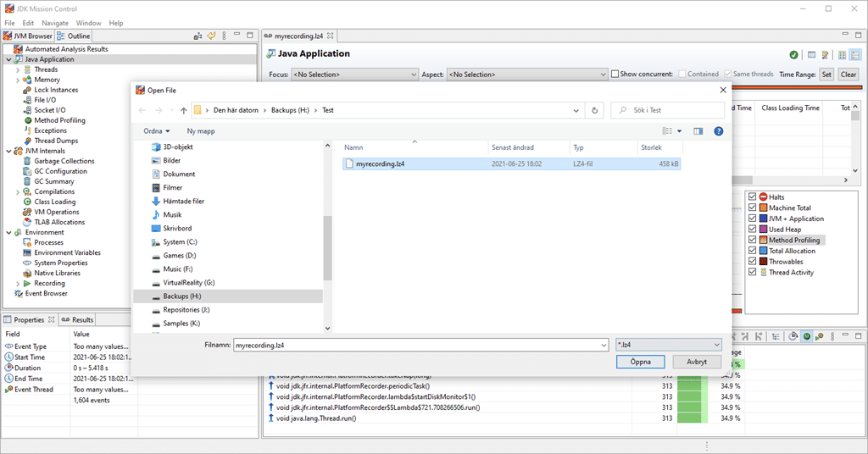Uncheck Thread Activity checkbox
This screenshot has width=868, height=454.
[752, 272]
